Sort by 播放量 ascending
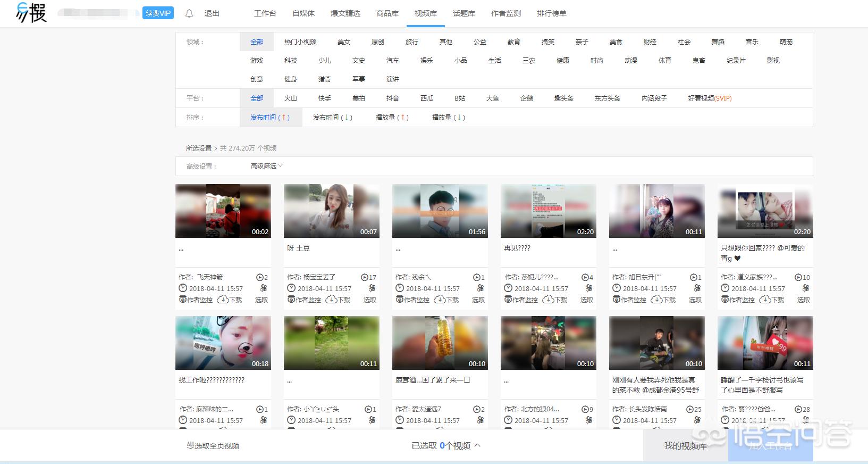This screenshot has width=868, height=464. tap(392, 117)
